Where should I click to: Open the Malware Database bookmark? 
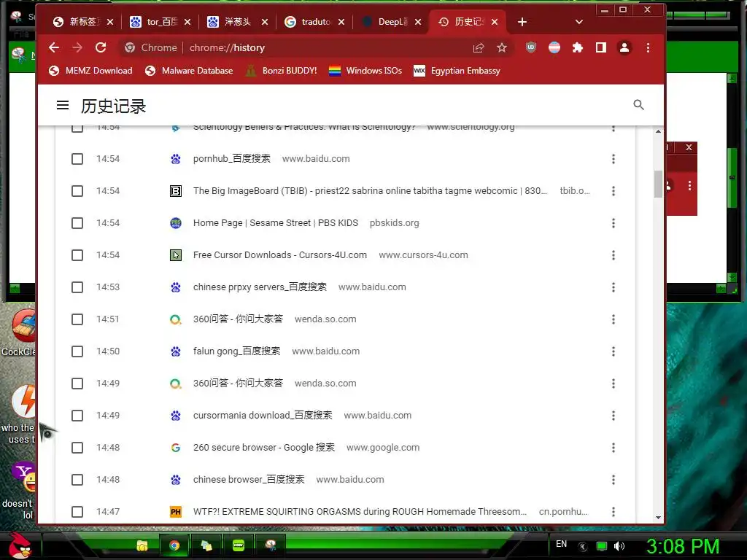pos(189,71)
